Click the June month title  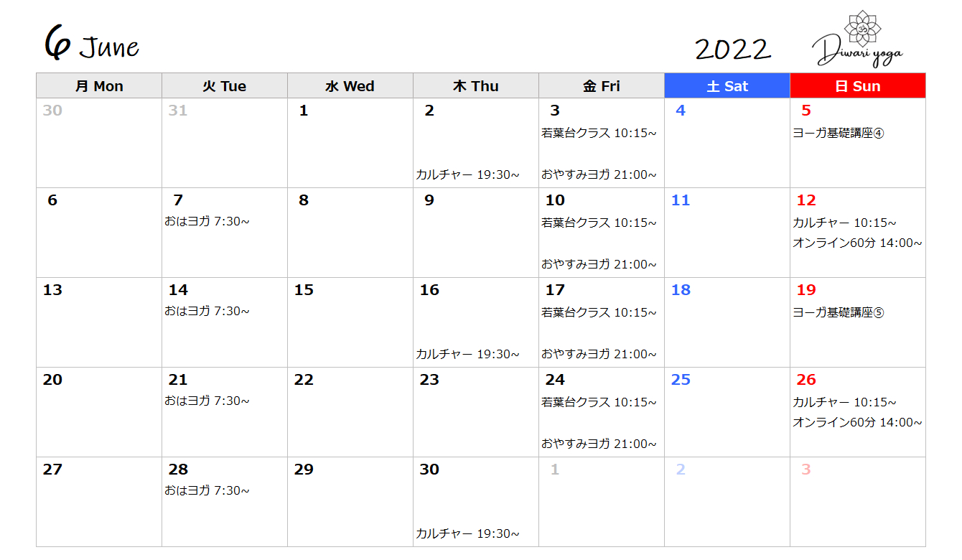[x=92, y=45]
